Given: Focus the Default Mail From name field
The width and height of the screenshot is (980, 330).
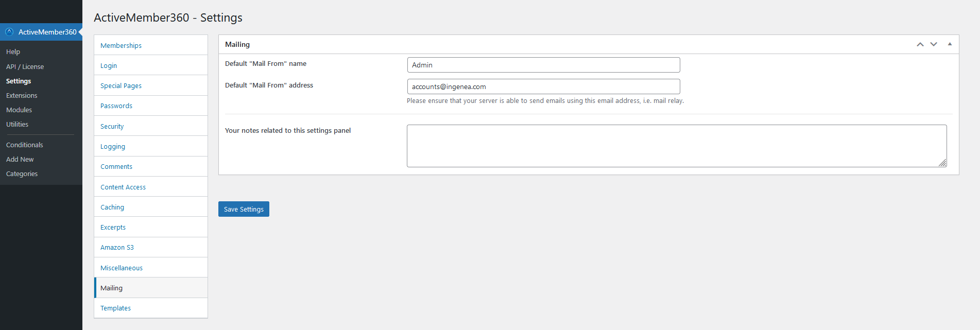Looking at the screenshot, I should [x=543, y=65].
